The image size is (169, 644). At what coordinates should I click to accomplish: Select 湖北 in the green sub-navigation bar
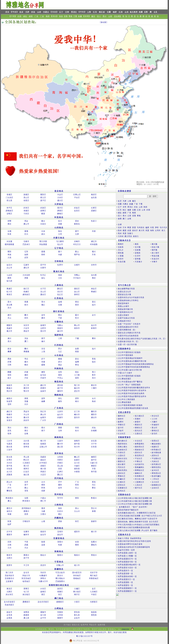pyautogui.click(x=25, y=16)
